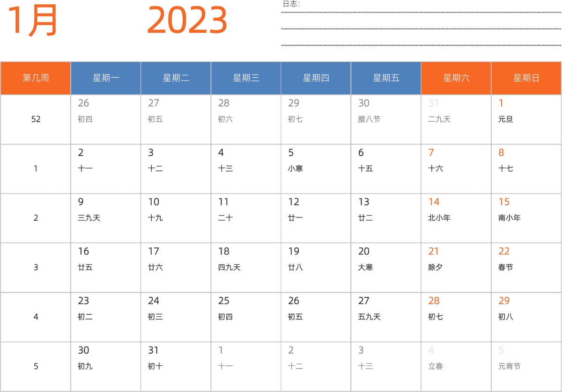Select January 15 labeled 南小年
The width and height of the screenshot is (562, 392).
tap(526, 218)
